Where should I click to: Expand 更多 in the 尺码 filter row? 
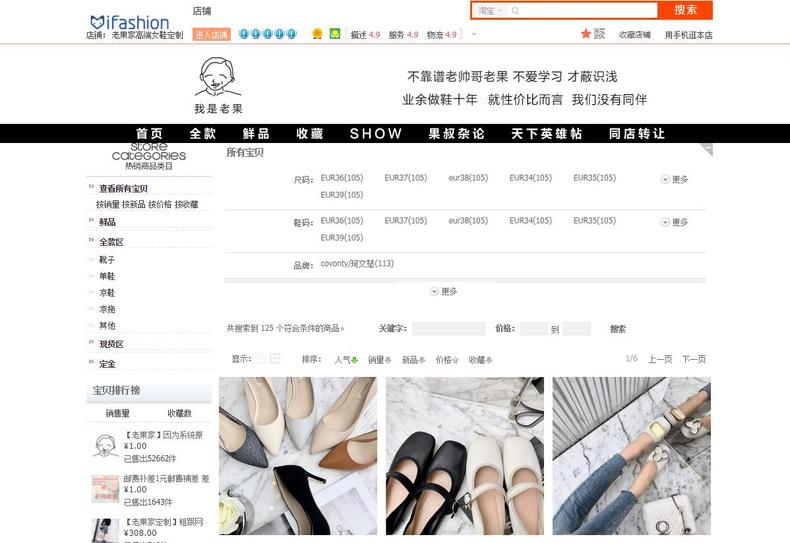coord(674,179)
